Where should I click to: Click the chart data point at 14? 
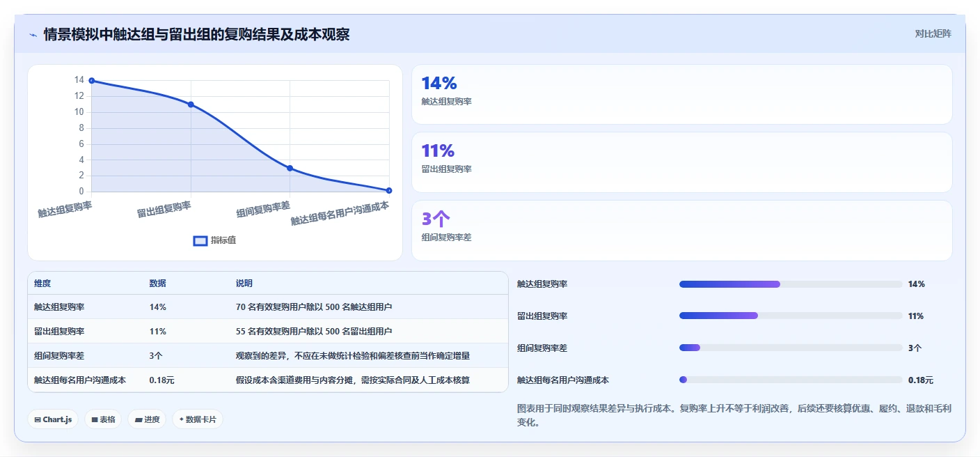[x=92, y=81]
